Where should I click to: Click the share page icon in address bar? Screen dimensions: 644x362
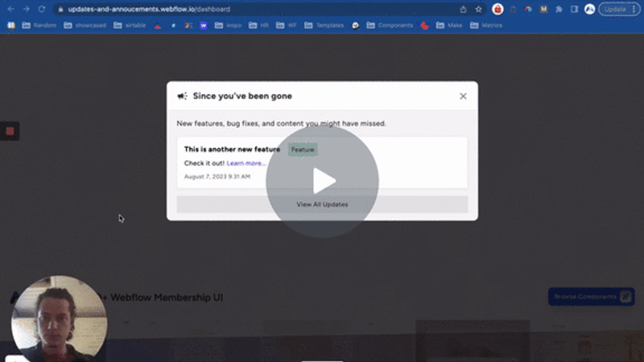(463, 9)
